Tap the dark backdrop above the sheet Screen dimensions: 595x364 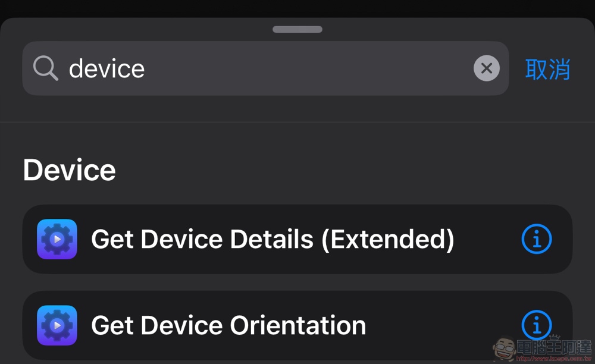pyautogui.click(x=297, y=8)
